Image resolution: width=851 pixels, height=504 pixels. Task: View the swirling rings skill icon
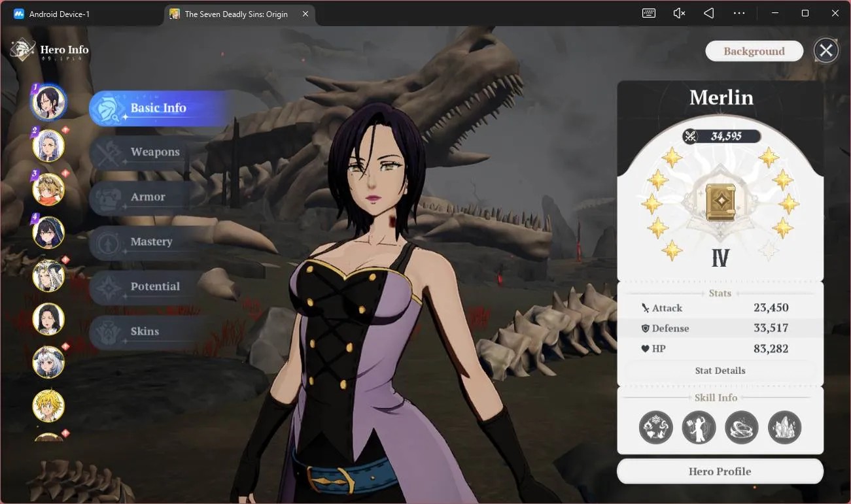(742, 428)
